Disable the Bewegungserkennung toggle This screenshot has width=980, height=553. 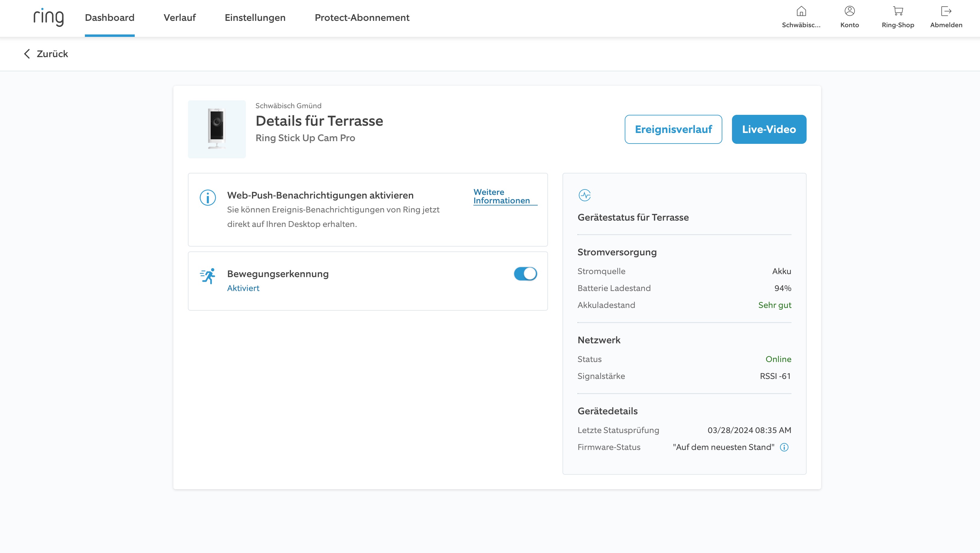(525, 274)
